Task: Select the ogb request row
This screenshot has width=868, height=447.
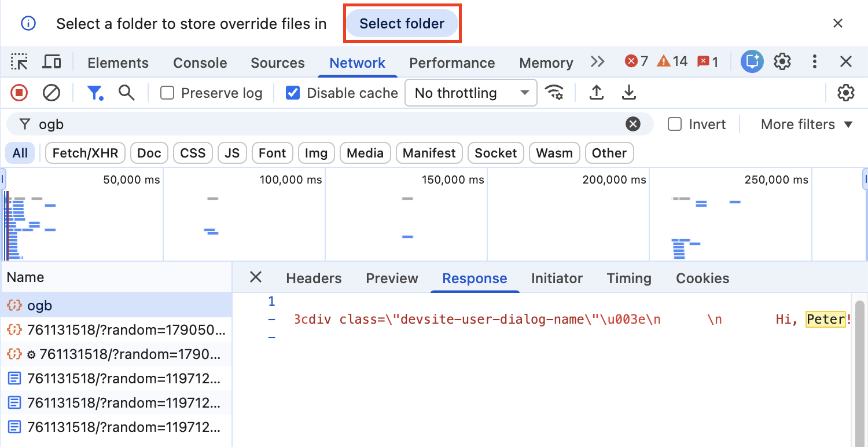Action: (x=116, y=305)
